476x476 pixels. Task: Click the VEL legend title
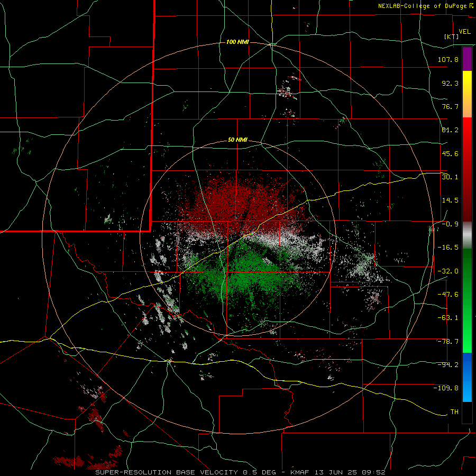coord(465,32)
